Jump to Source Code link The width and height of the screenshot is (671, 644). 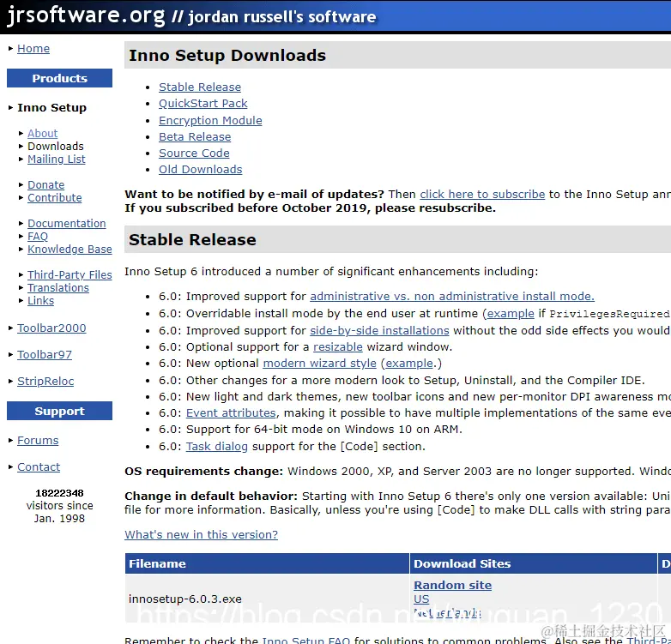coord(194,153)
